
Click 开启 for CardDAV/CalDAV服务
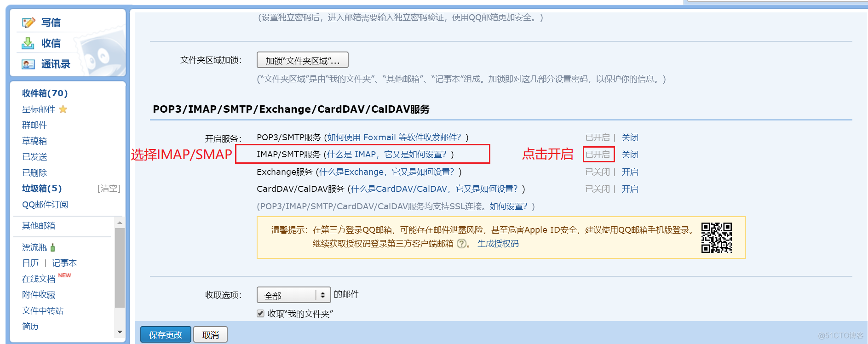pyautogui.click(x=630, y=189)
